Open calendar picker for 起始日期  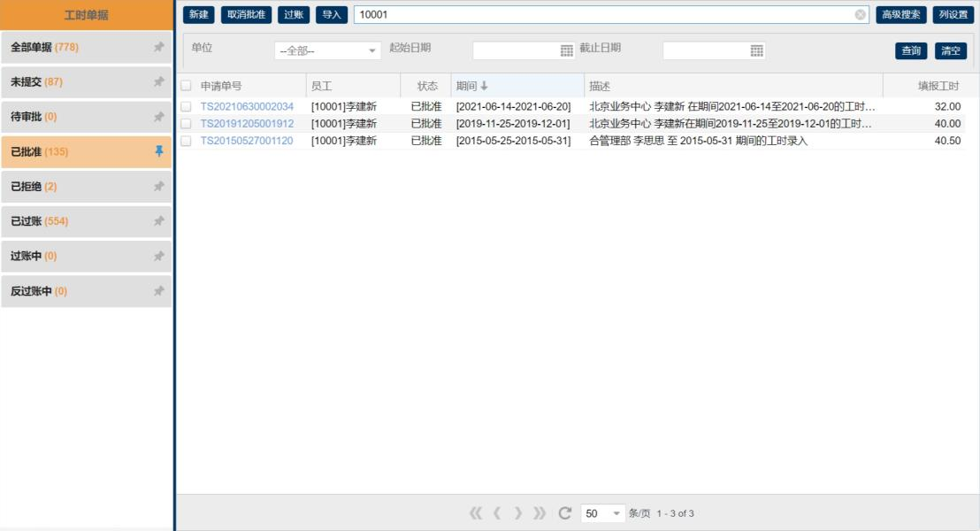click(567, 51)
